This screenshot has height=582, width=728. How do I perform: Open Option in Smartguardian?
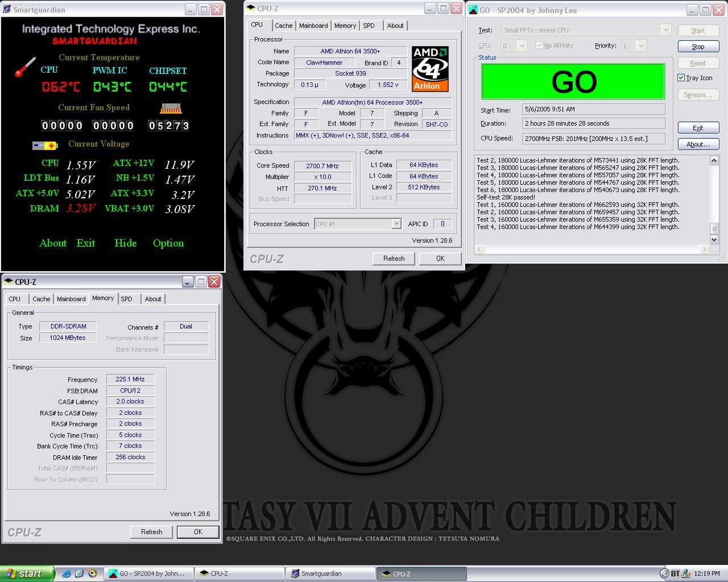click(168, 243)
